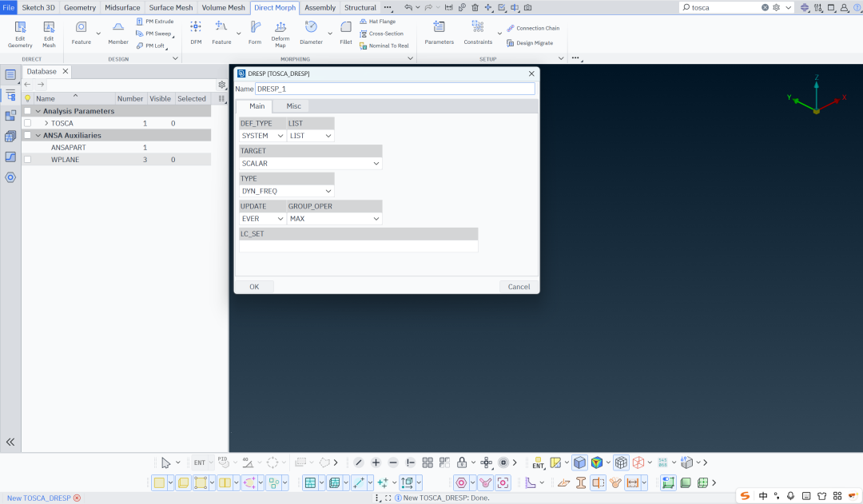863x504 pixels.
Task: Click the pointer selection tool icon
Action: [165, 462]
